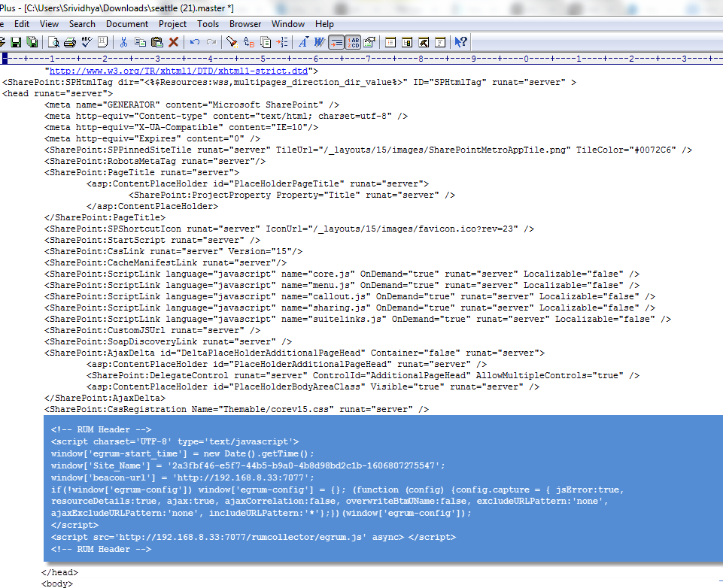Click the Copy toolbar icon

(140, 42)
